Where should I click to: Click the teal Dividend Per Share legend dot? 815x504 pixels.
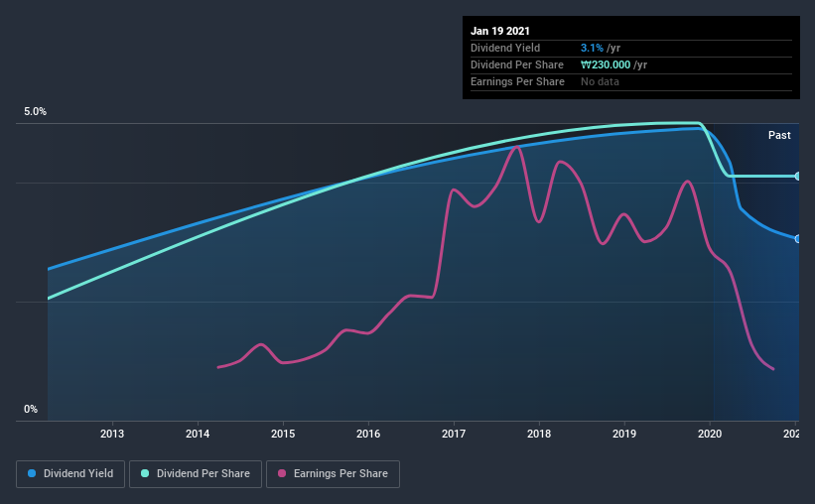[x=145, y=473]
